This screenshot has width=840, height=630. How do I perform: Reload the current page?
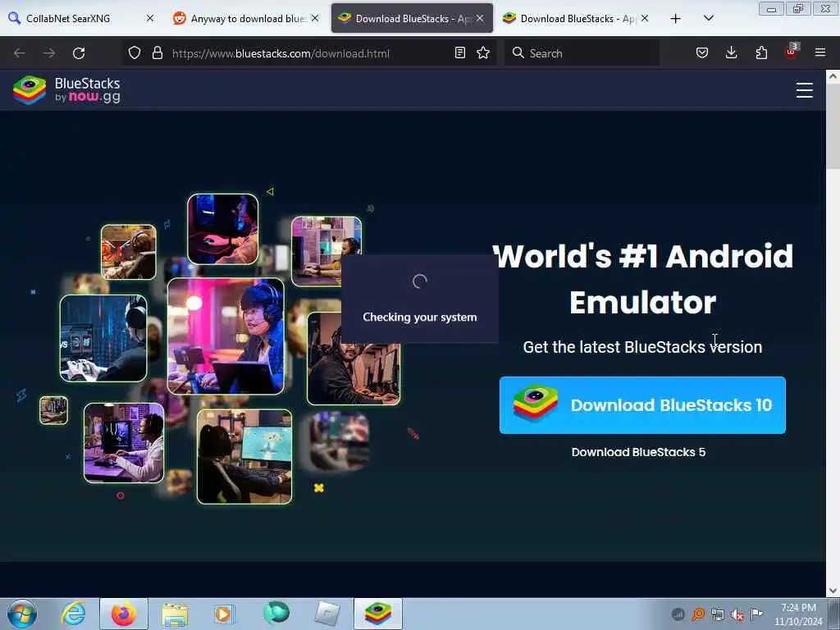pos(79,53)
